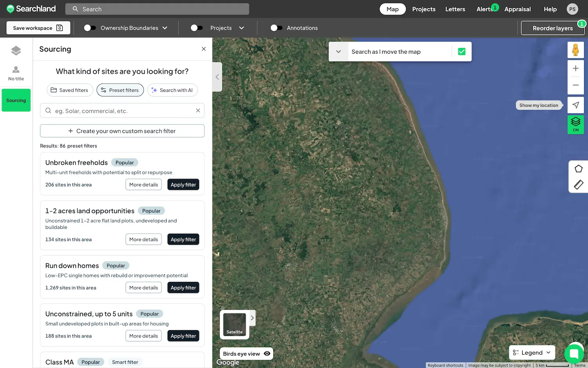Collapse the side panel with the arrow handle

tap(217, 77)
